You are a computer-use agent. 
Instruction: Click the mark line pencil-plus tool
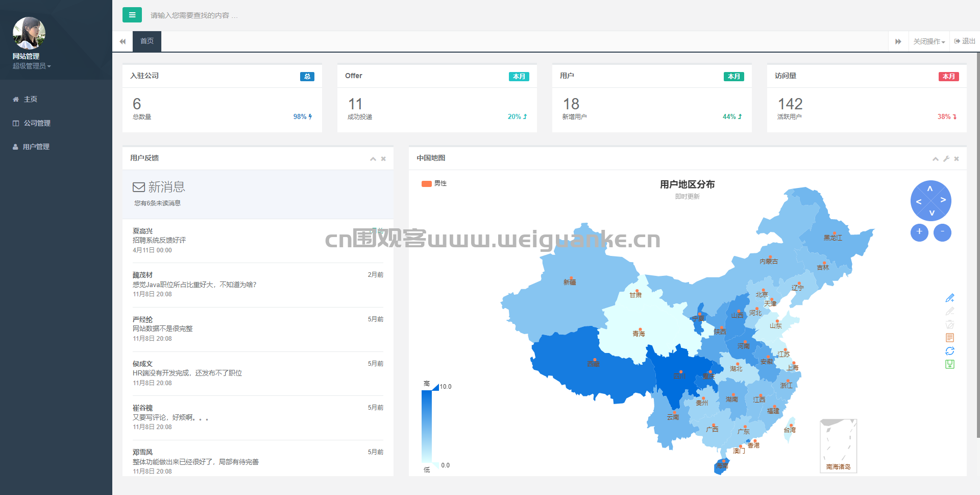[x=950, y=298]
